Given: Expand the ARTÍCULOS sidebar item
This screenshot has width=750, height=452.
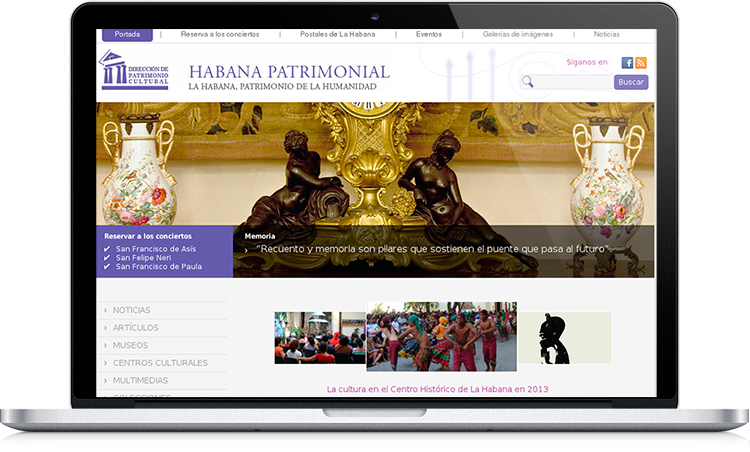Looking at the screenshot, I should coord(163,328).
